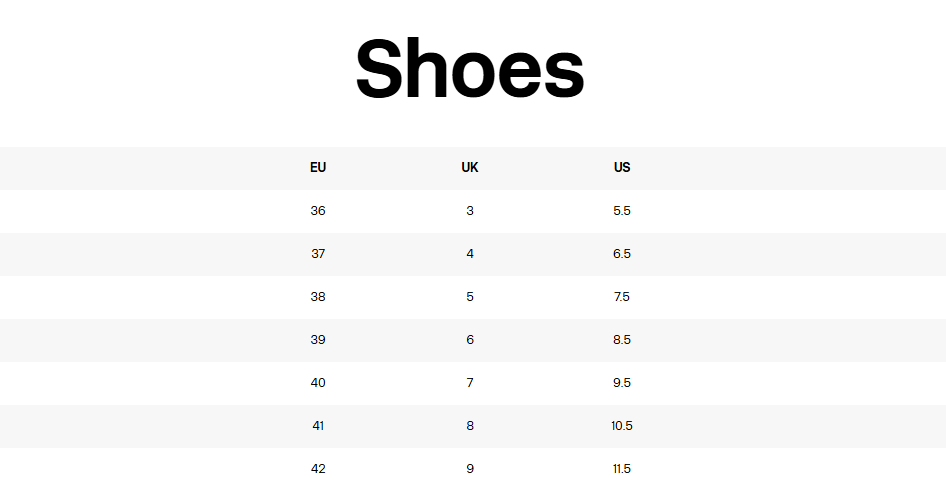The width and height of the screenshot is (946, 500).
Task: Click EU size 41 cell
Action: click(318, 426)
